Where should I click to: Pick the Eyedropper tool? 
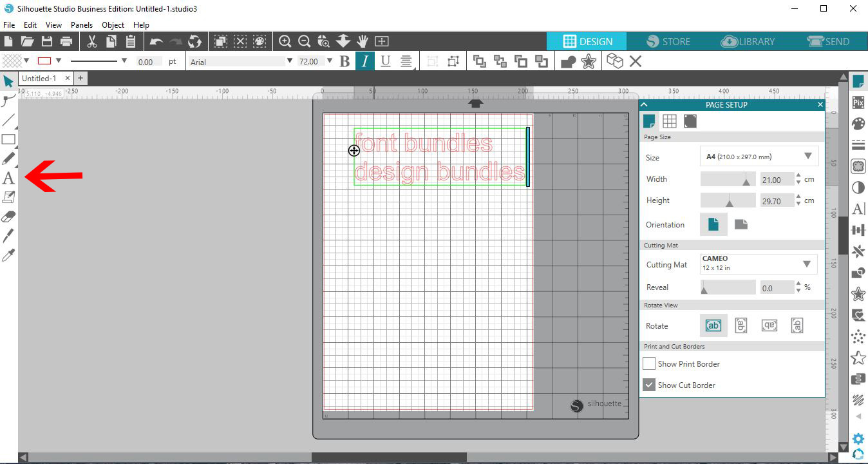coord(8,256)
